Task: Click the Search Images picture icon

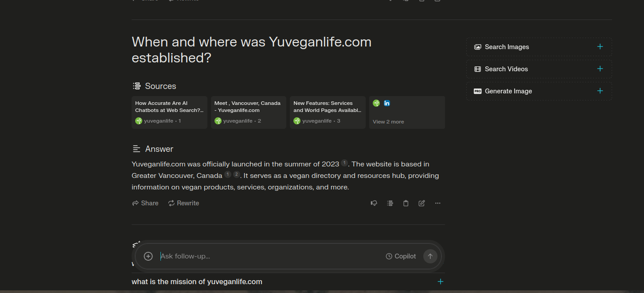Action: click(x=477, y=47)
